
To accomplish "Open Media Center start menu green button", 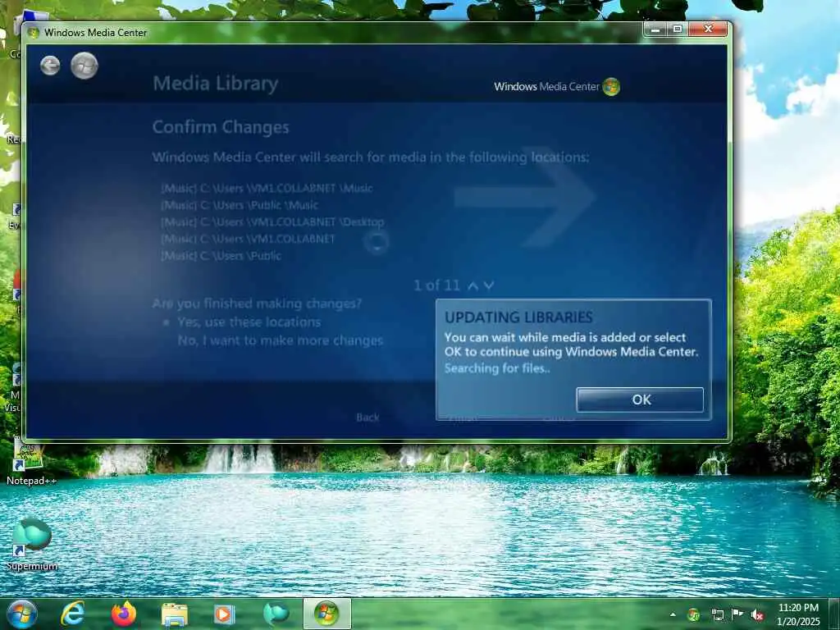I will (84, 66).
